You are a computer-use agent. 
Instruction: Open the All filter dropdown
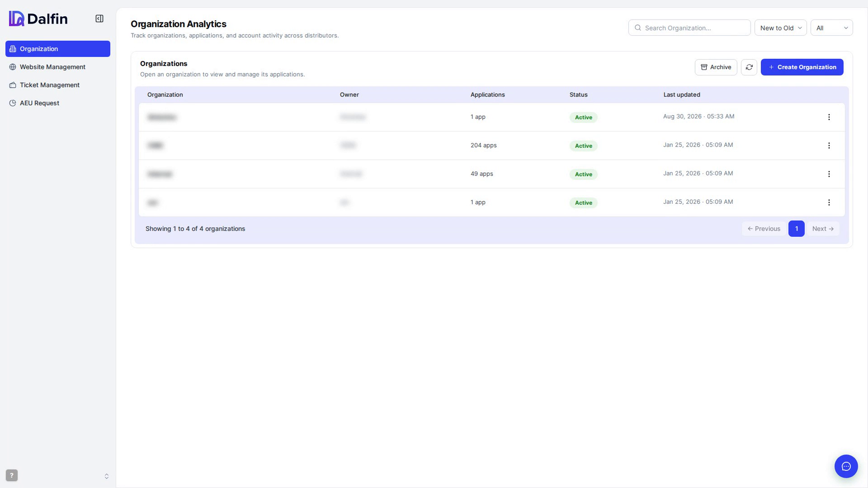832,28
